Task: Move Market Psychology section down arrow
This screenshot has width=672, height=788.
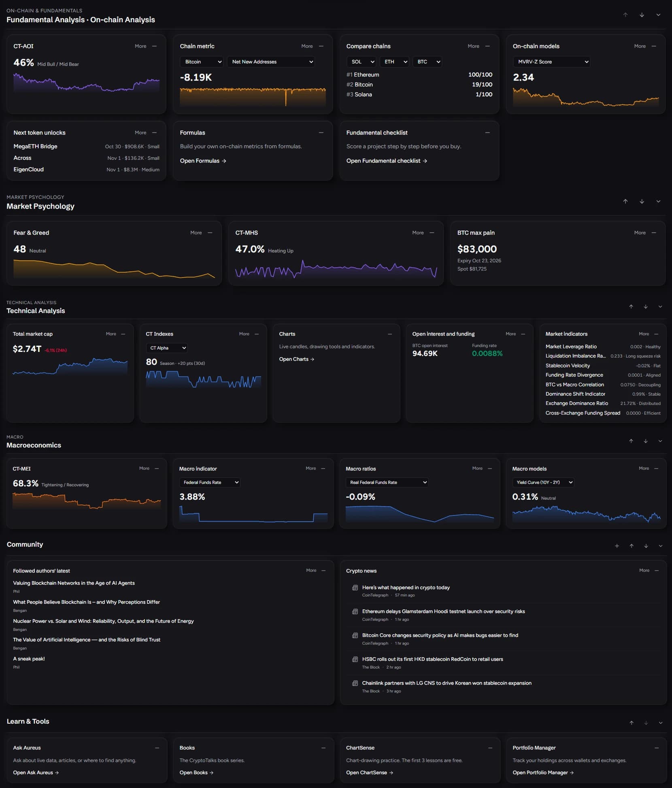Action: pos(642,201)
